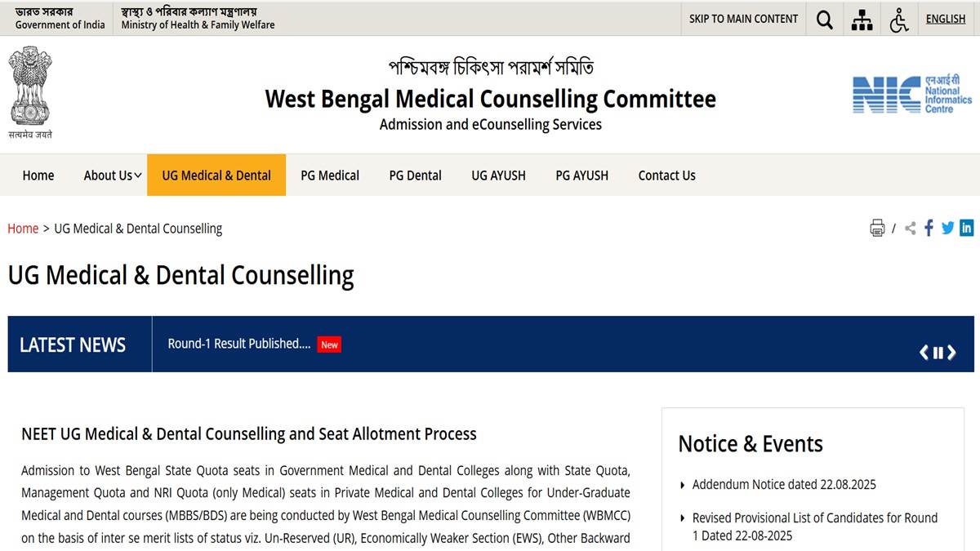Show next latest news item
This screenshot has width=980, height=551.
(x=951, y=353)
